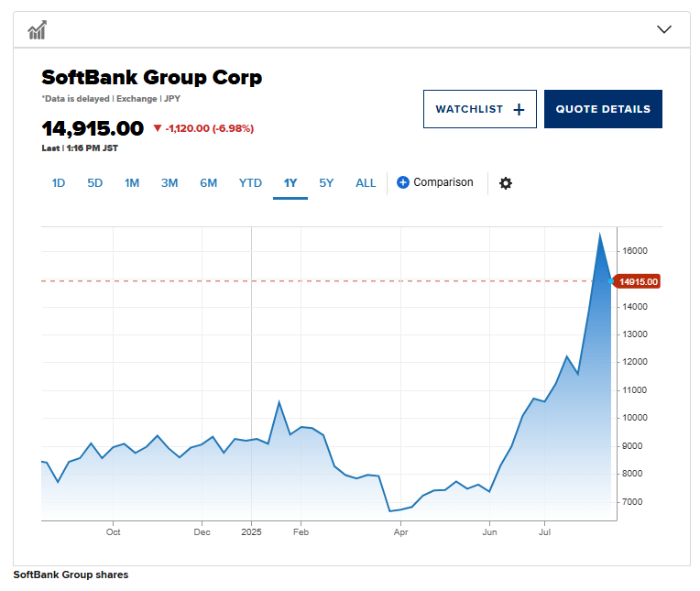Click the Apr label on x-axis
The width and height of the screenshot is (700, 591).
click(x=401, y=532)
